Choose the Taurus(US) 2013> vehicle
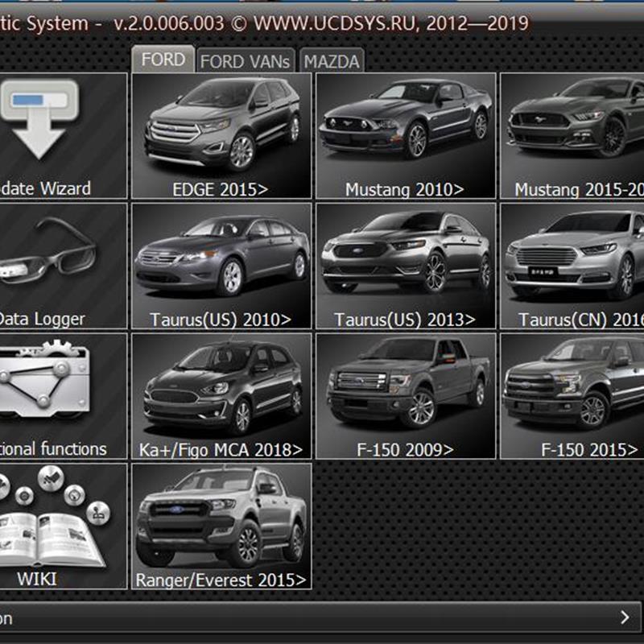 406,266
